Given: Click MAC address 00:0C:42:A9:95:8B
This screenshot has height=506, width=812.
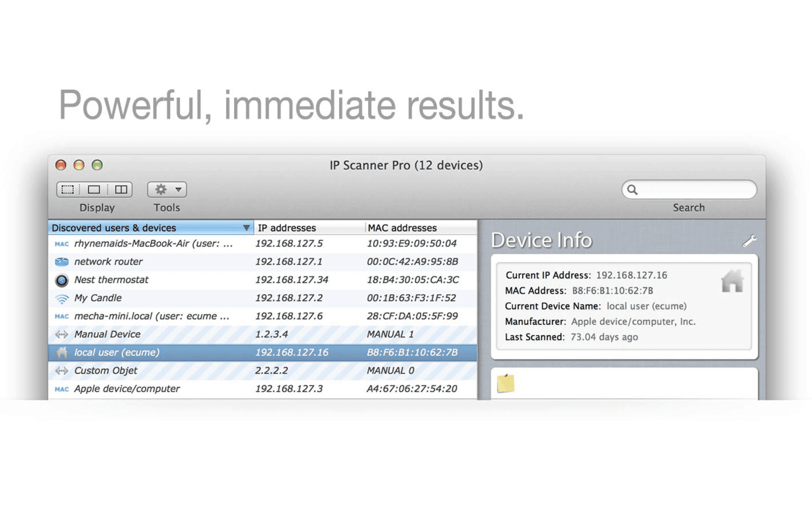Looking at the screenshot, I should tap(412, 262).
